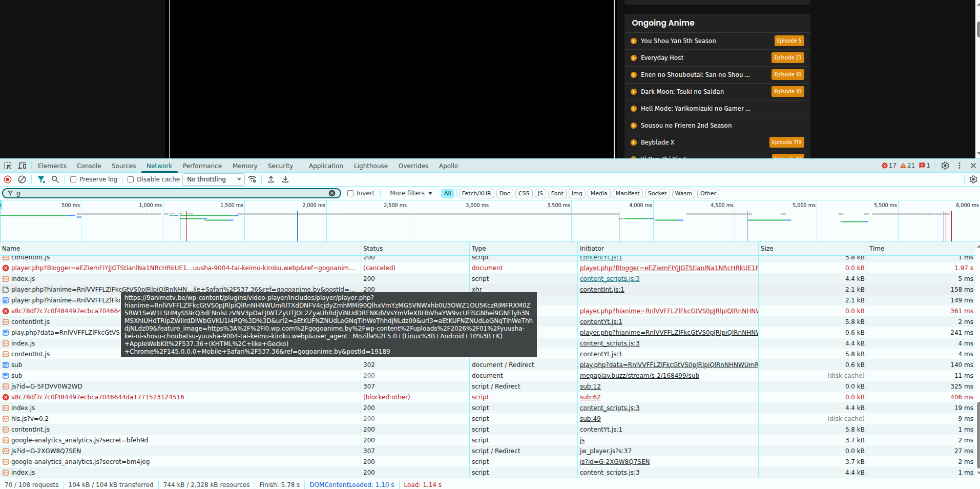Open initiator link sub:62
This screenshot has height=489, width=980.
coord(590,397)
